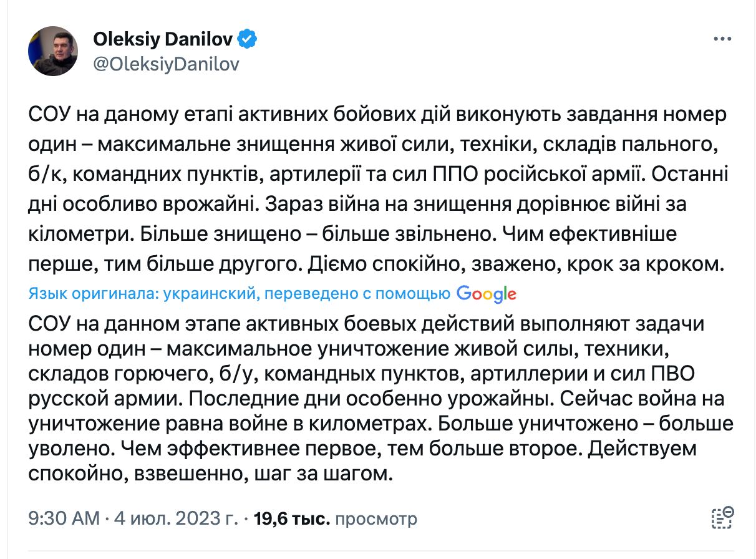Open the @OleksiyDanilov handle link
The height and width of the screenshot is (559, 756).
point(166,64)
